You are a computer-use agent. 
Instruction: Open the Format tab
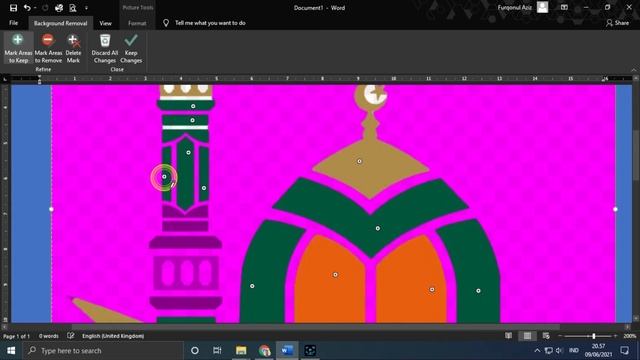137,23
